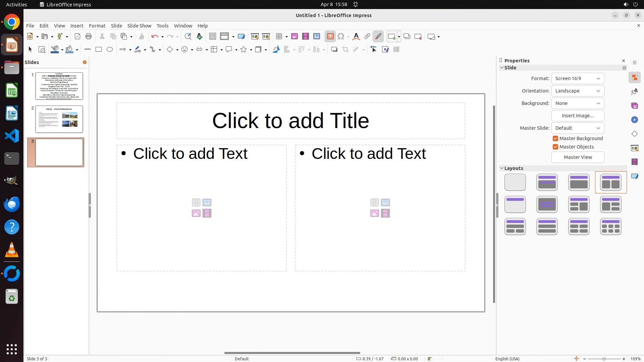Collapse the Layouts section

click(x=502, y=168)
